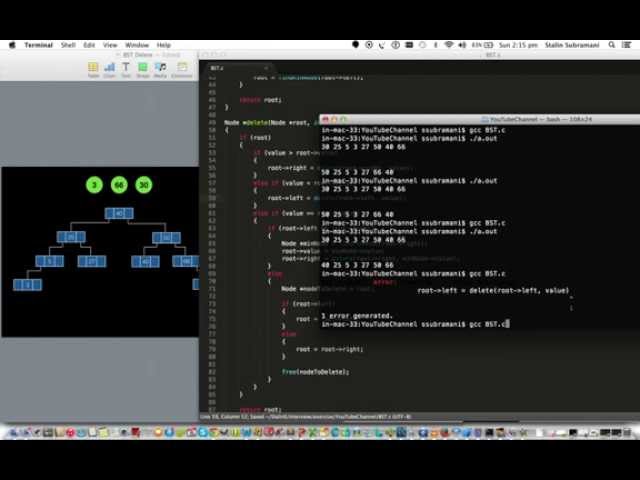Open the Edit menu
This screenshot has height=480, width=640.
click(89, 45)
